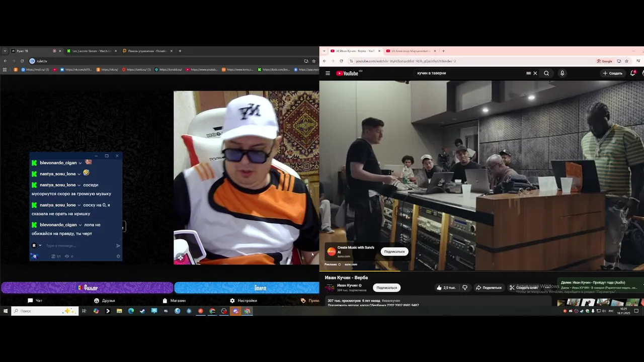
Task: Open Microsoft Edge from the taskbar
Action: point(131,311)
